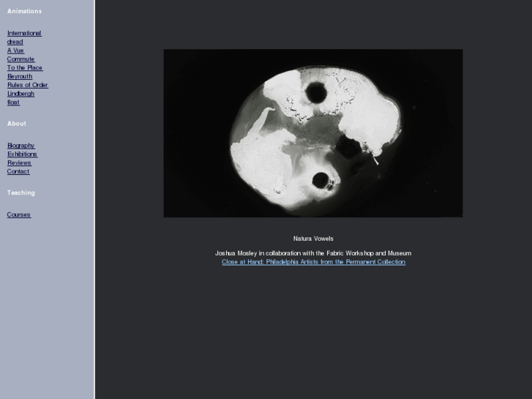This screenshot has width=532, height=399.
Task: Click the Joshua Mosley collaboration credit line
Action: pos(313,253)
